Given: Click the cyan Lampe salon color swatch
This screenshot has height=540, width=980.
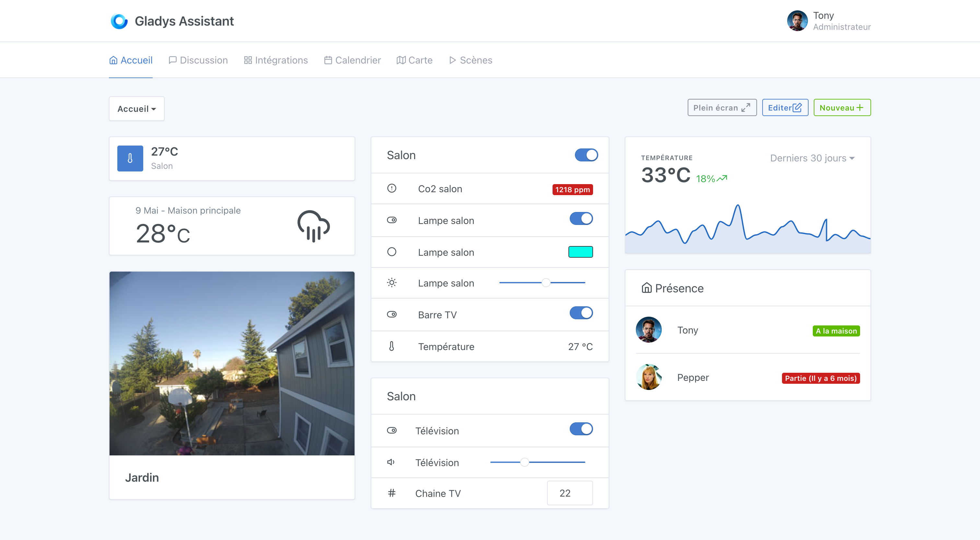Looking at the screenshot, I should [580, 252].
